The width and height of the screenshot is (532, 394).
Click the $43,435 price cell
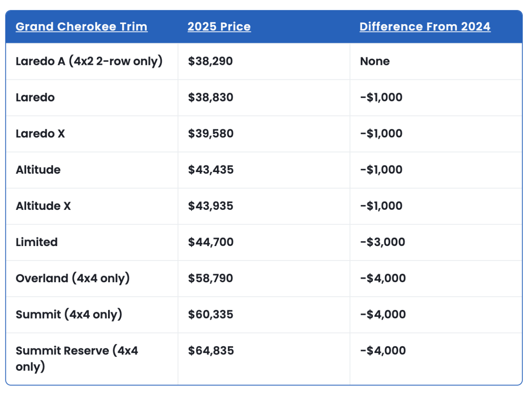(x=211, y=170)
